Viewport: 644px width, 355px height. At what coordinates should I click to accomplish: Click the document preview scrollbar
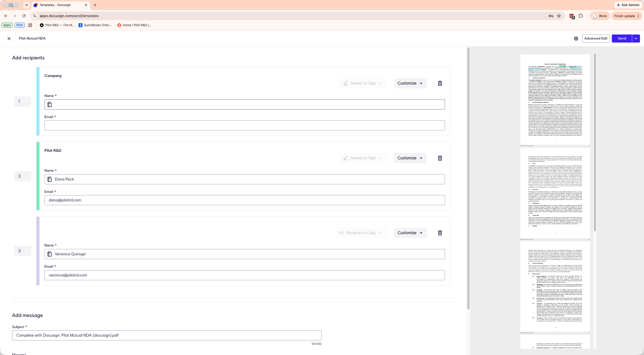point(595,142)
